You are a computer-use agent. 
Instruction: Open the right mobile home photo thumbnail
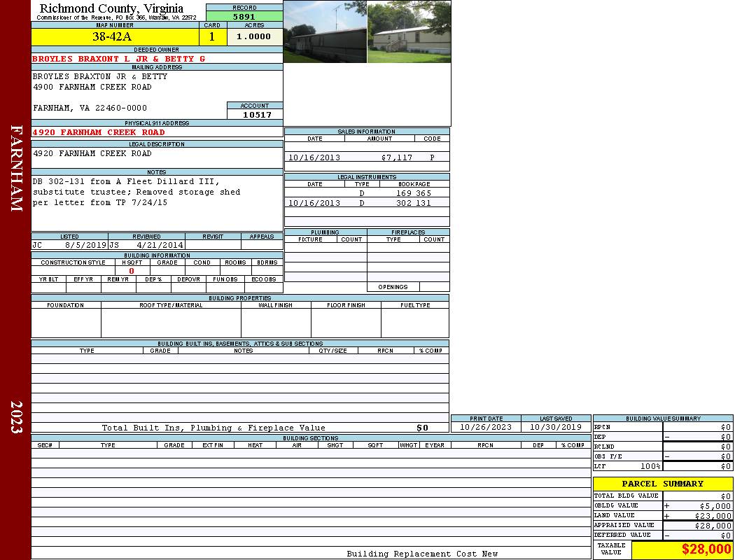click(409, 32)
